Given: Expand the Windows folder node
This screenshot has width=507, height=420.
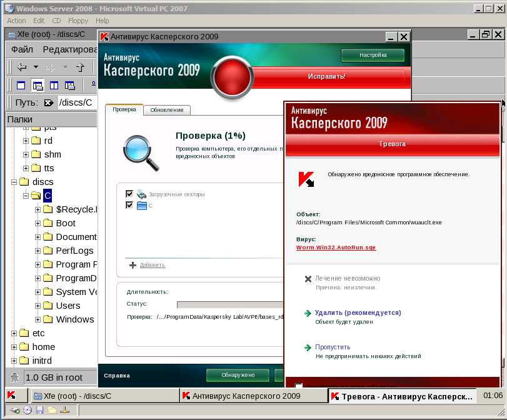Looking at the screenshot, I should pos(38,320).
